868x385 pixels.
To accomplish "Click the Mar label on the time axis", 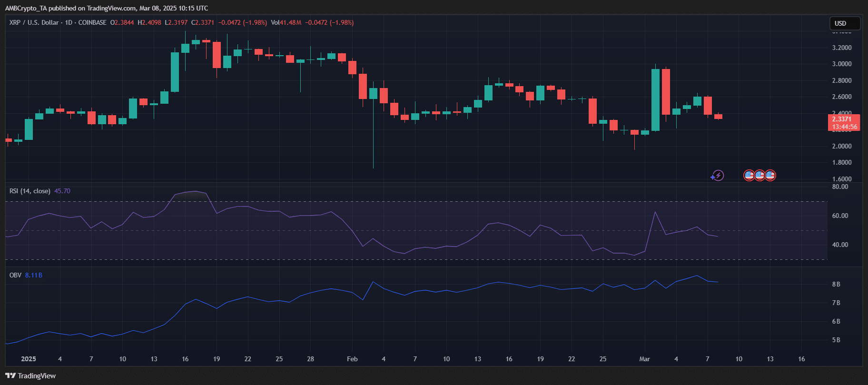I will (x=644, y=359).
